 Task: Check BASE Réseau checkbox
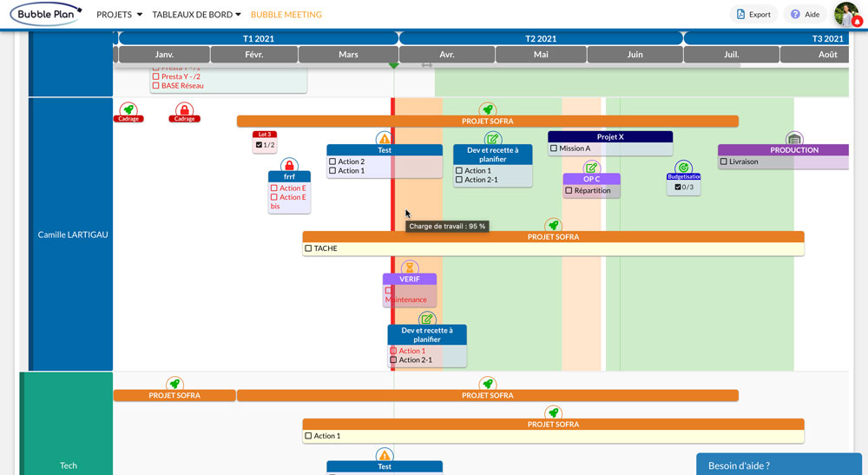click(x=155, y=86)
